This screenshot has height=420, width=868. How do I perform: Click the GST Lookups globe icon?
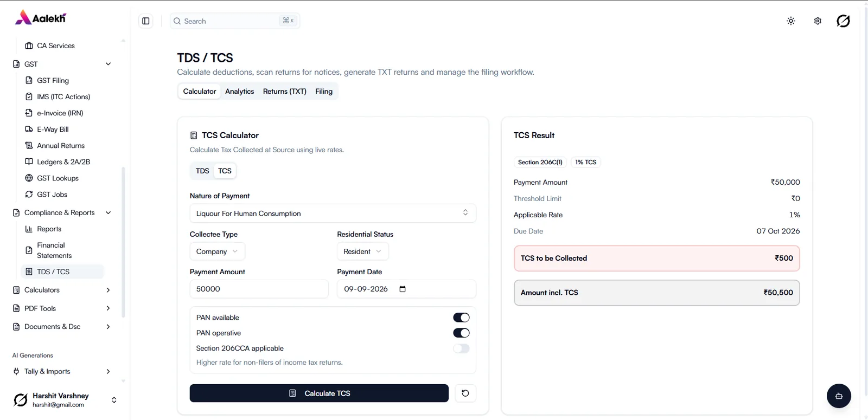point(29,178)
